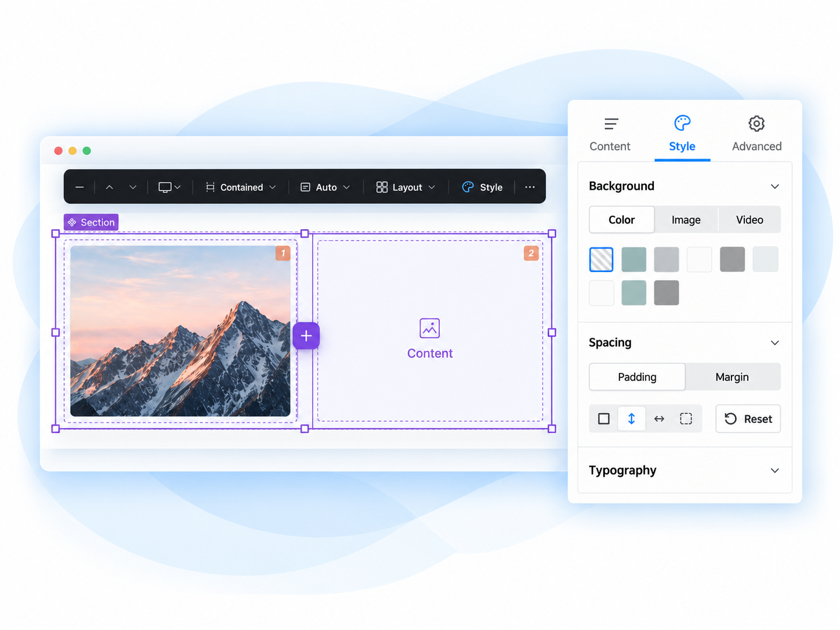Switch to the Advanced tab
Image resolution: width=840 pixels, height=630 pixels.
[756, 134]
